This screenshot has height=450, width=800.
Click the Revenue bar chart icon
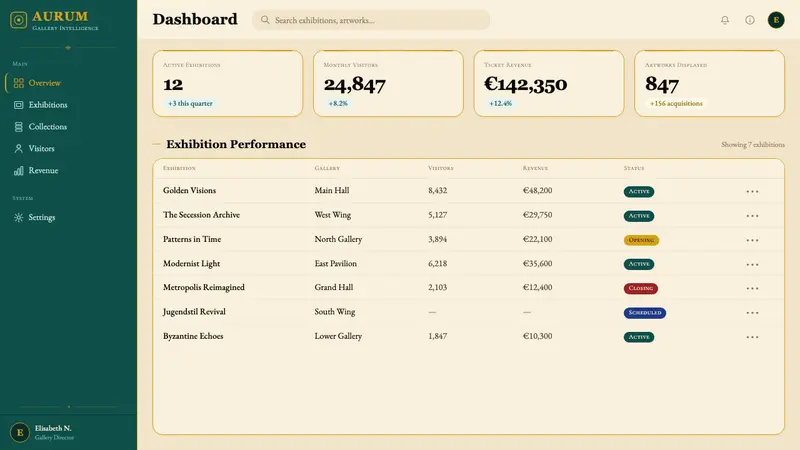(18, 170)
